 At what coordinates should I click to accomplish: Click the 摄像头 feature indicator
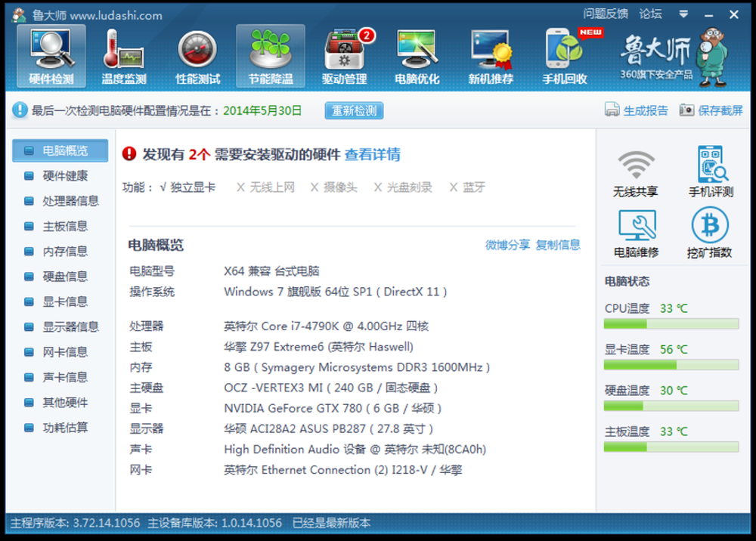click(334, 187)
